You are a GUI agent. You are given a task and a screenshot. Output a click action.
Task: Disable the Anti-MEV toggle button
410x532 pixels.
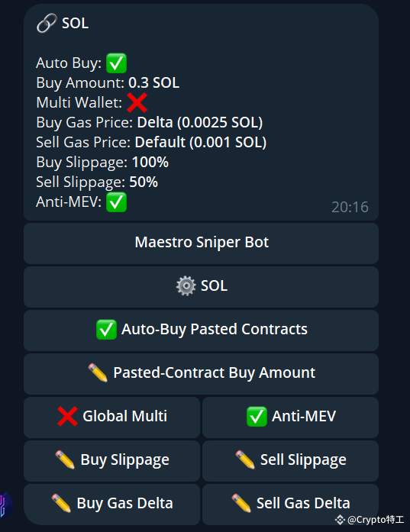point(291,418)
